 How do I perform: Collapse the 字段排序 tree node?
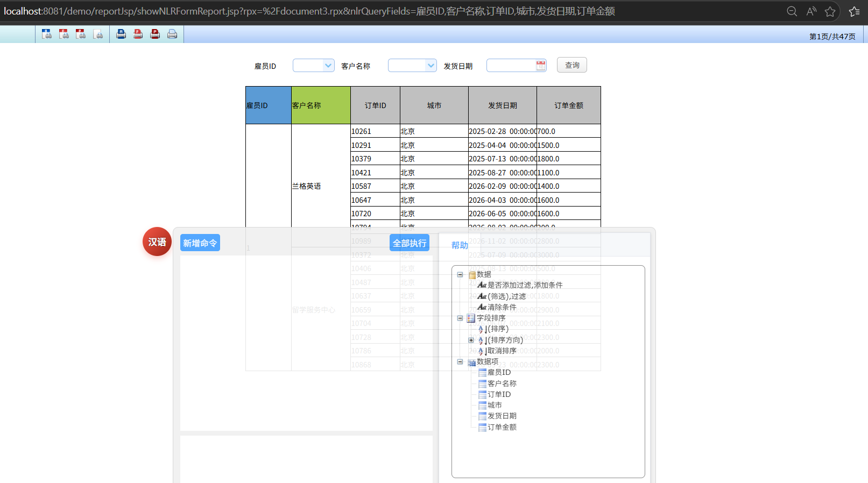point(460,318)
